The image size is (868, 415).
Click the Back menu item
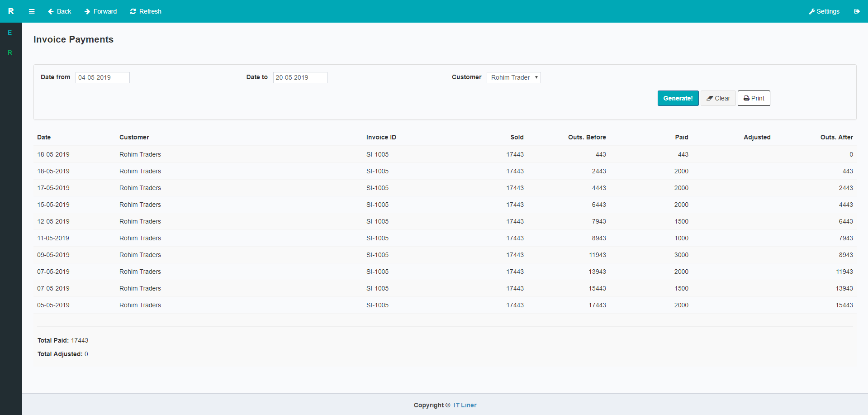[x=59, y=11]
